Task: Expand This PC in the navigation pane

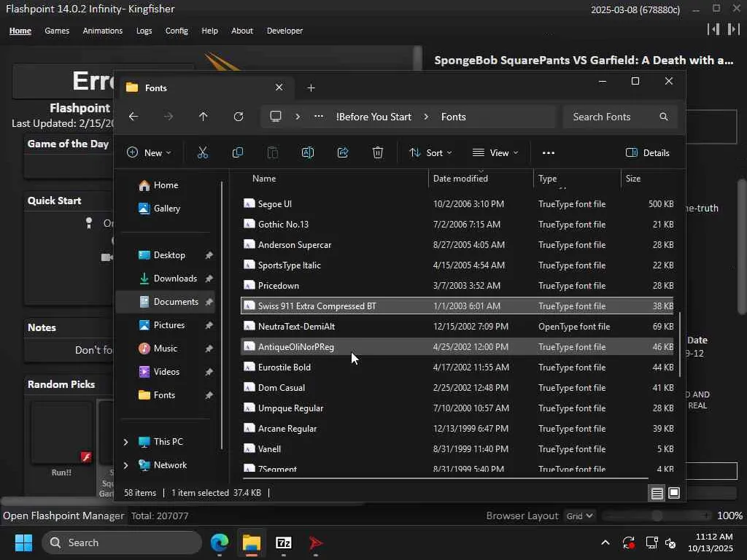Action: pos(125,442)
